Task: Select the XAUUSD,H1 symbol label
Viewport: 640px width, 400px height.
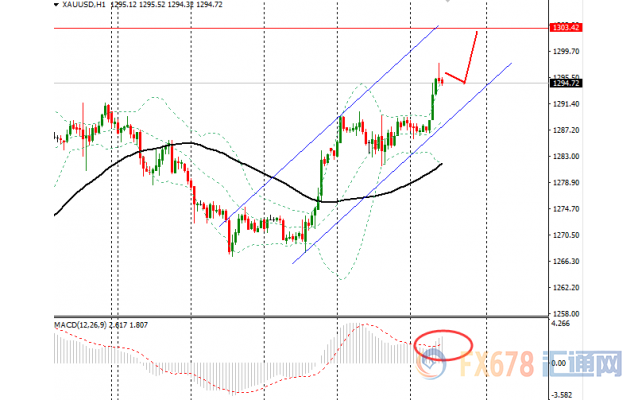Action: 86,5
